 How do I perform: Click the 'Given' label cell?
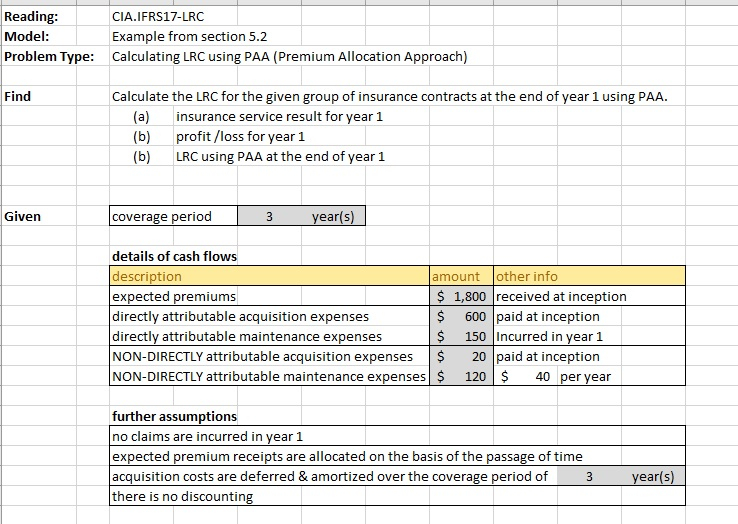point(23,216)
